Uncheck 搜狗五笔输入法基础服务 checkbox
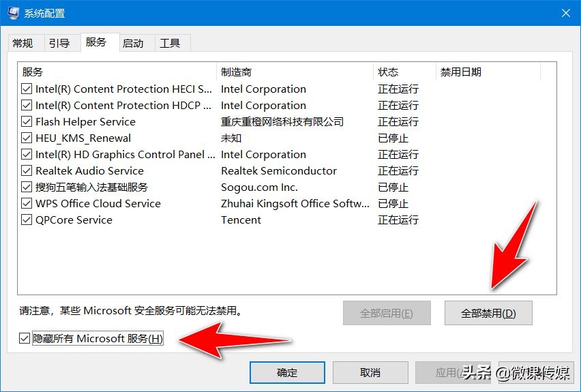 click(27, 187)
